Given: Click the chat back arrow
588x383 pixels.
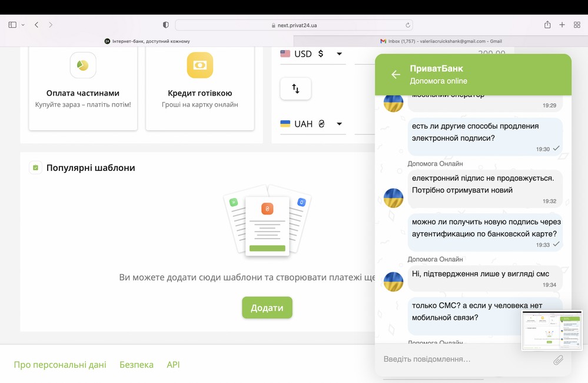Looking at the screenshot, I should pos(396,74).
